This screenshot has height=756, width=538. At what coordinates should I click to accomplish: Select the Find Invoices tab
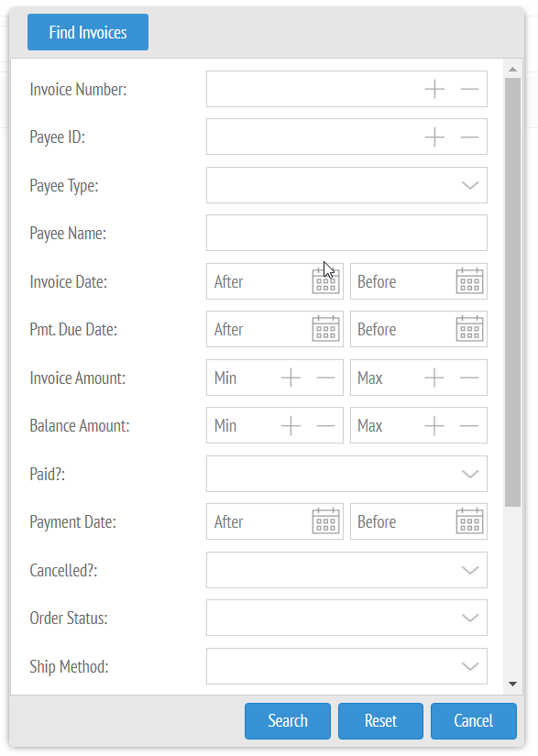click(x=88, y=32)
